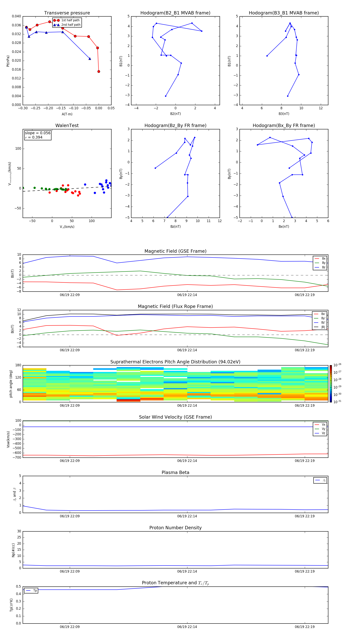Click the 'B2(nT)' x-axis label
351x644 pixels.
click(175, 114)
